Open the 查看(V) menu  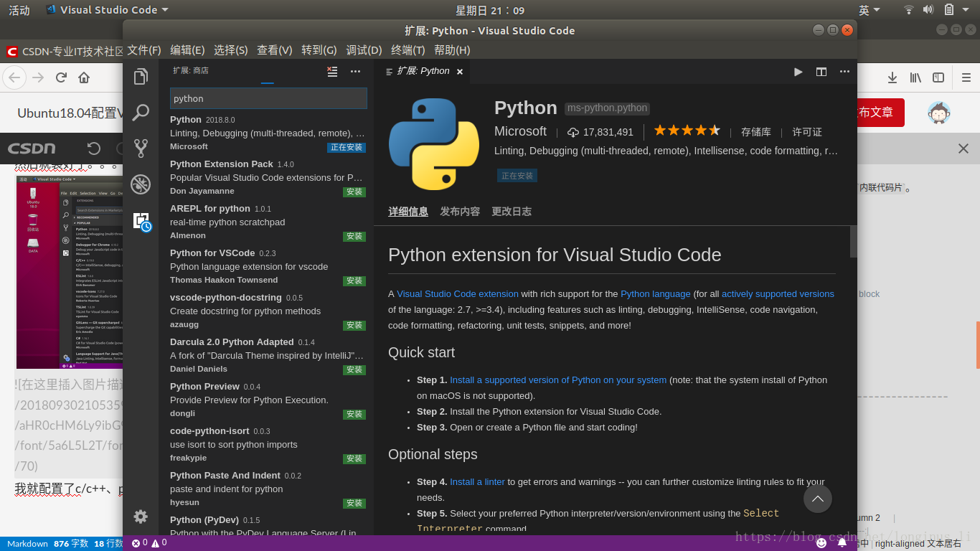(275, 50)
